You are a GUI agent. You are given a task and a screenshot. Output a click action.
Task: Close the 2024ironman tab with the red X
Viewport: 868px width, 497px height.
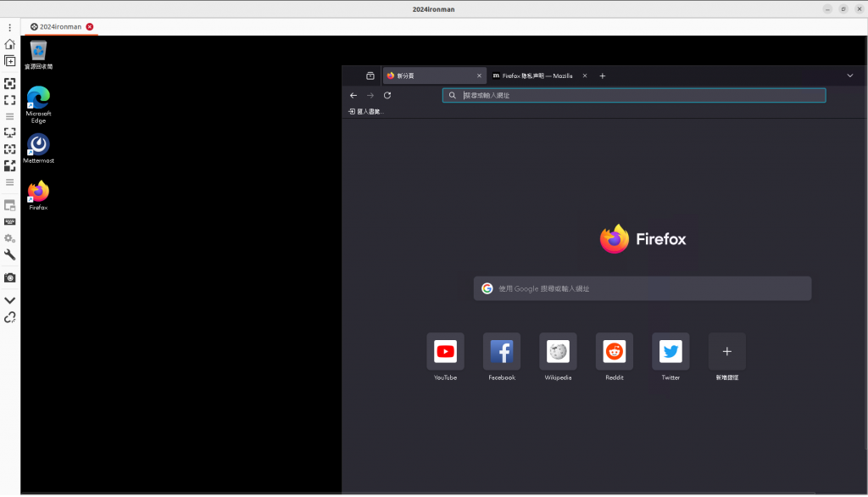pos(90,26)
